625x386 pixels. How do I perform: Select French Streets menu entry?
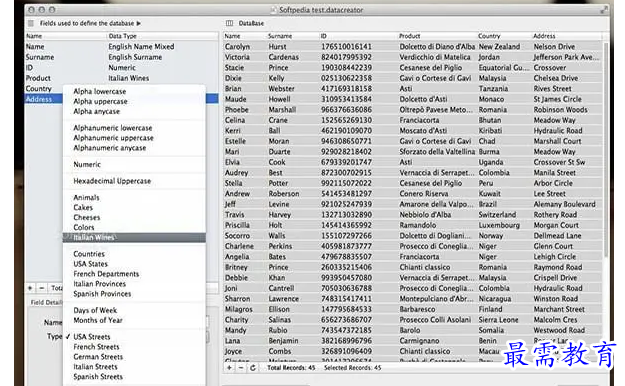(x=96, y=347)
